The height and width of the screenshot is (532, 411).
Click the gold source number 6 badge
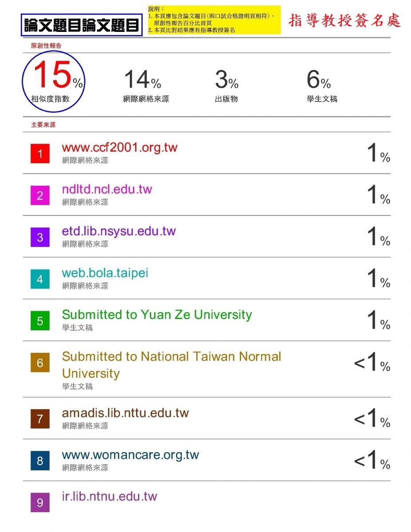click(x=40, y=363)
